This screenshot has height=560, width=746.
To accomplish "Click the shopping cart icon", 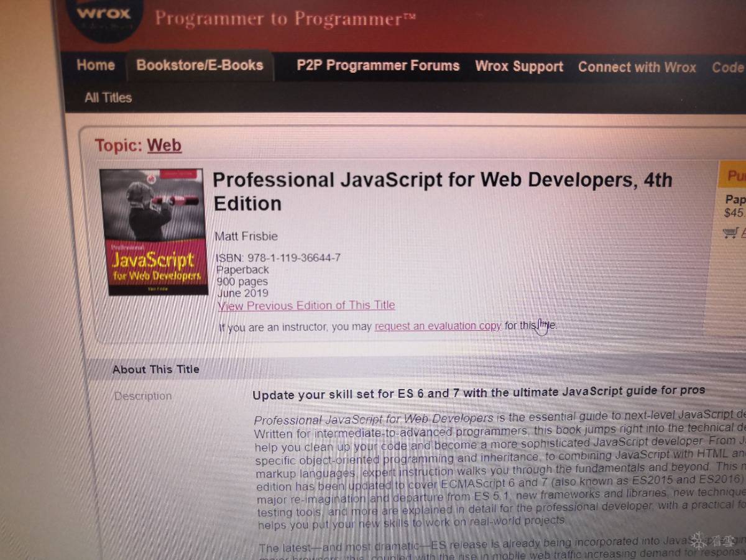I will point(730,233).
